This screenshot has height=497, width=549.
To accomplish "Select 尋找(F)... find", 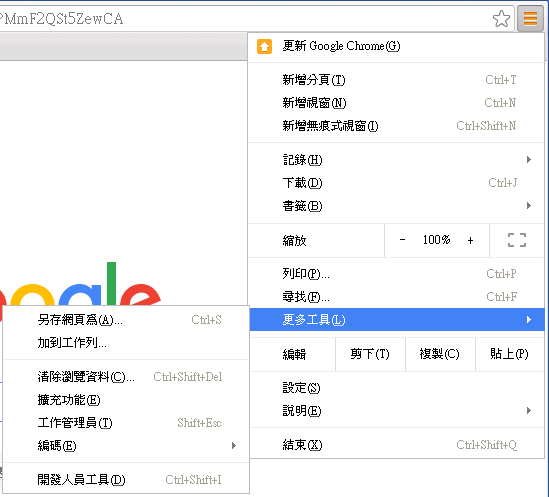I will [396, 297].
